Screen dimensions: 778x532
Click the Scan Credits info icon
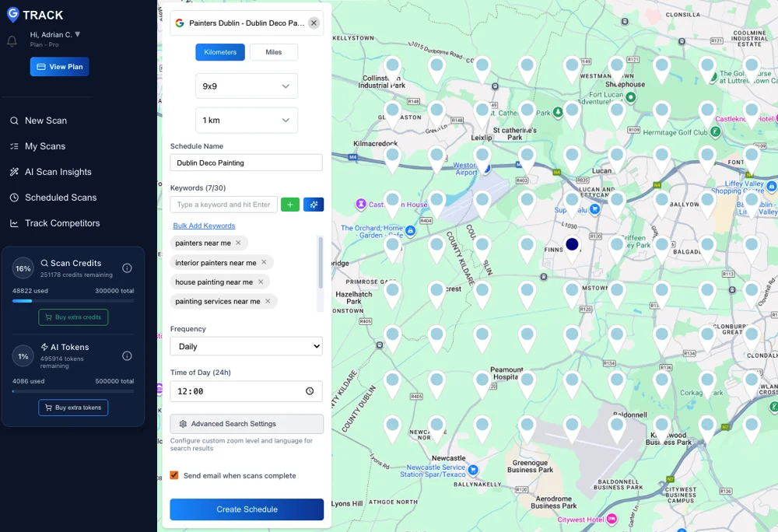click(x=127, y=268)
